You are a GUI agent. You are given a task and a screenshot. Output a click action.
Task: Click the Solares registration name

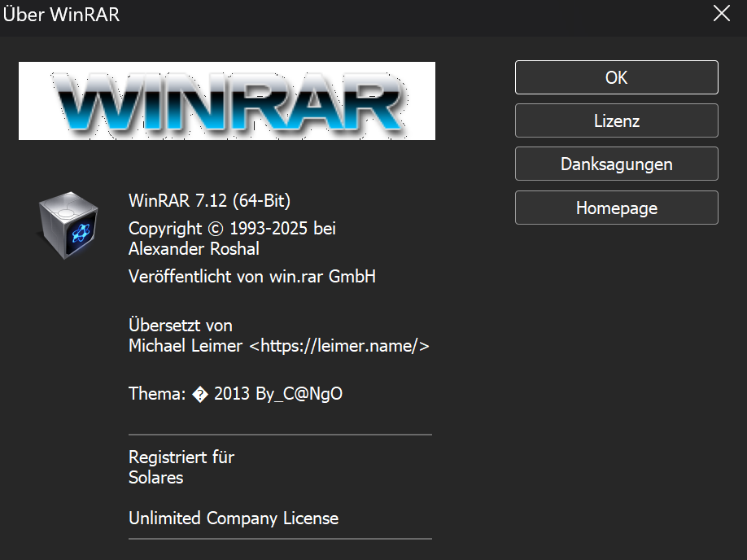pos(155,478)
